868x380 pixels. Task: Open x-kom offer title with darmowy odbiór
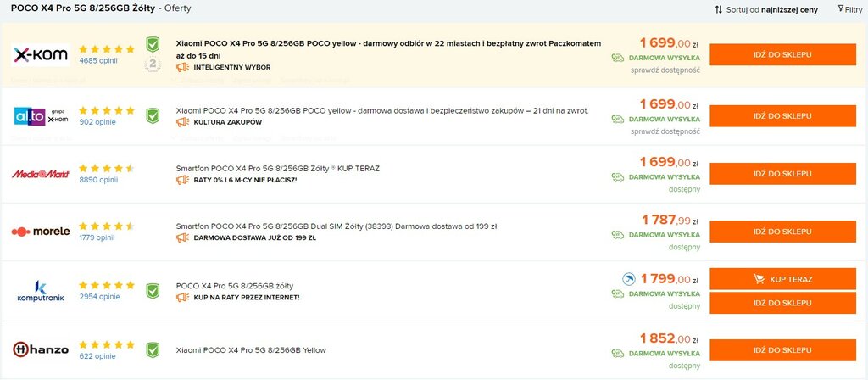[388, 49]
